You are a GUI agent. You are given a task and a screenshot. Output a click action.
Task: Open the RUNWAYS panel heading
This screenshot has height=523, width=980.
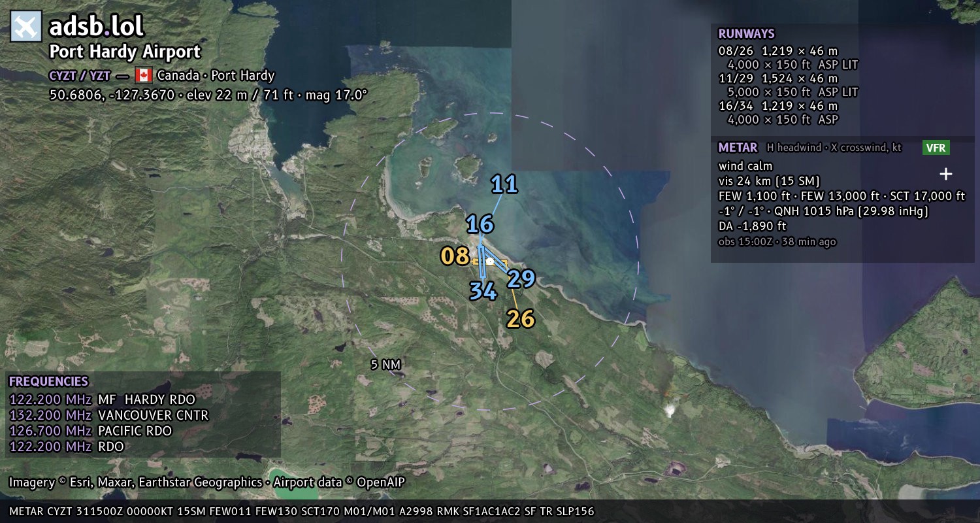coord(746,34)
